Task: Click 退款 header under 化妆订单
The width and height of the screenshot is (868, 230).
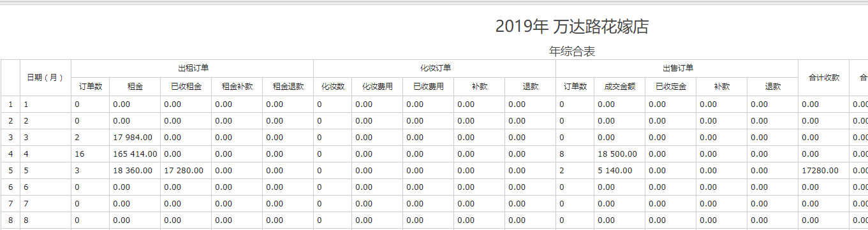Action: (x=531, y=87)
